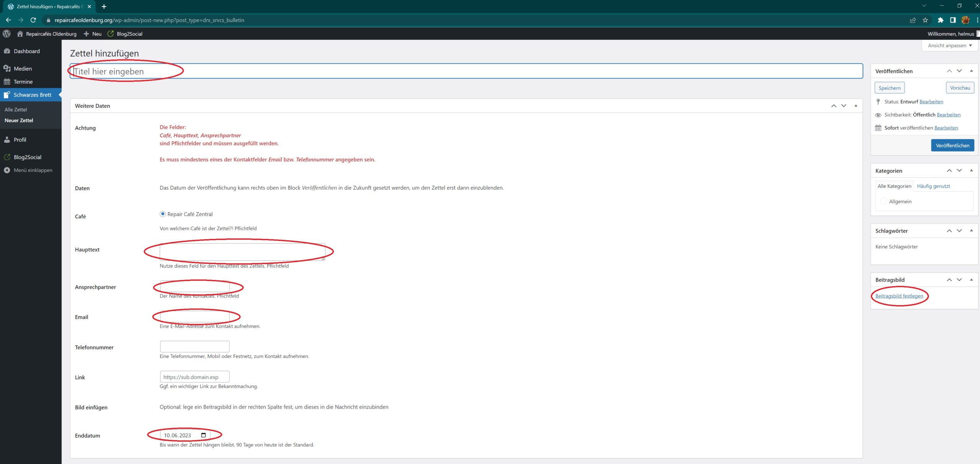This screenshot has width=980, height=464.
Task: Collapse the Weitere Daten panel with its triangle
Action: 856,106
